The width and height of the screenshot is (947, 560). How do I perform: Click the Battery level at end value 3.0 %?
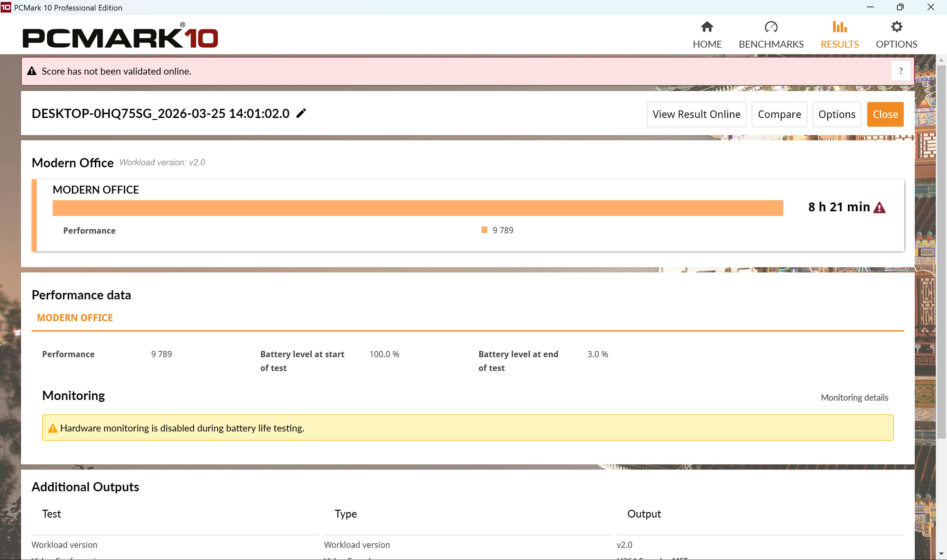click(597, 354)
